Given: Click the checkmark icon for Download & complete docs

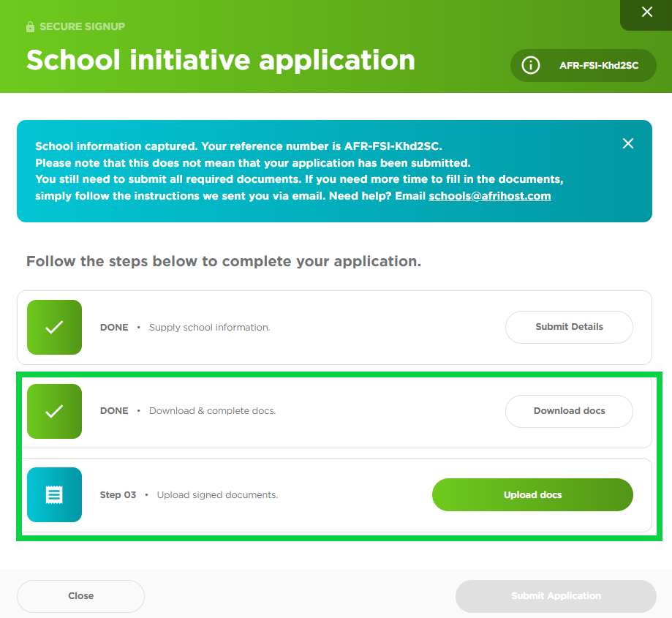Looking at the screenshot, I should click(x=54, y=411).
